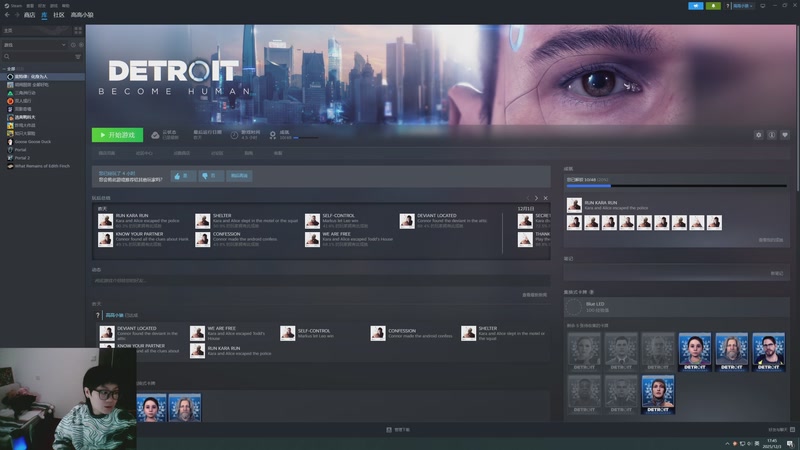Click the blue announcements megaphone button
Screen dimensions: 800x450
(x=695, y=6)
